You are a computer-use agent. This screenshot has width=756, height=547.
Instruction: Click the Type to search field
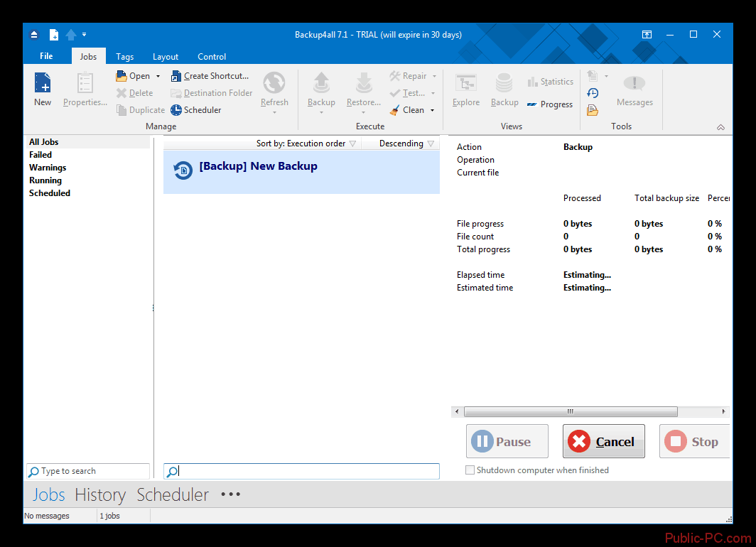coord(88,471)
